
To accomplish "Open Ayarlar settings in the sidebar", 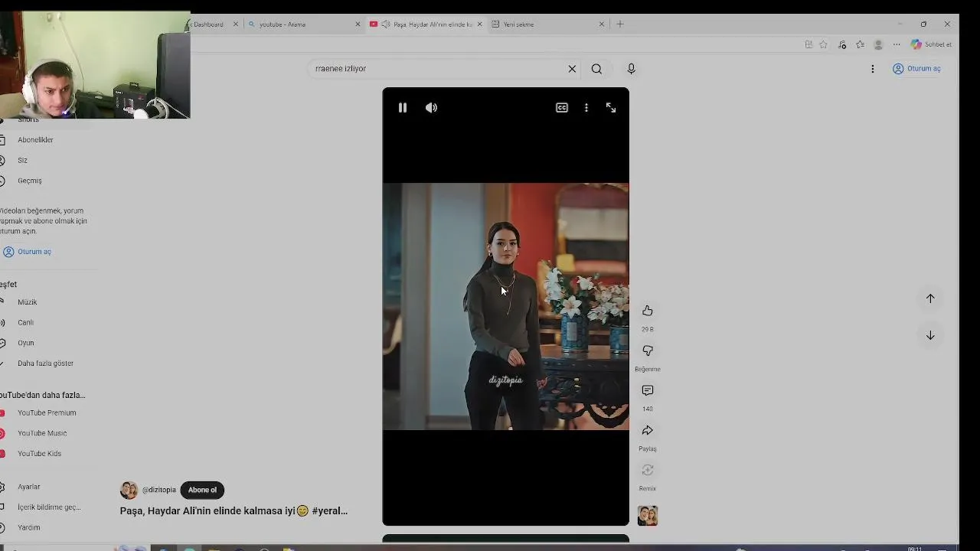I will 29,487.
